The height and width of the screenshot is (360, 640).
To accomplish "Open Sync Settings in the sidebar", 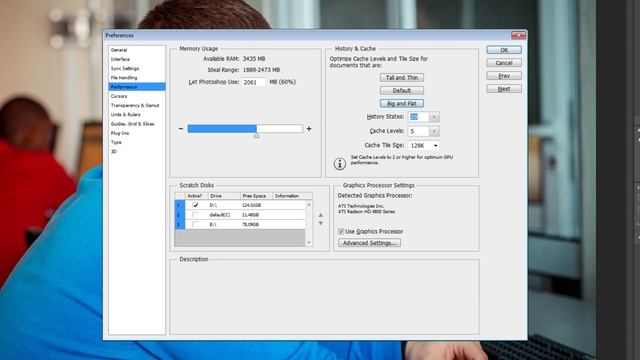I will point(125,69).
